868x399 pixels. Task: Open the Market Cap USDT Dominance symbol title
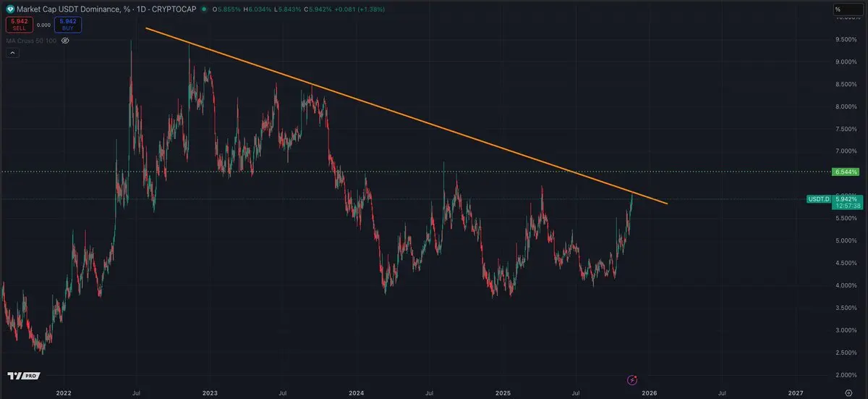(x=106, y=9)
